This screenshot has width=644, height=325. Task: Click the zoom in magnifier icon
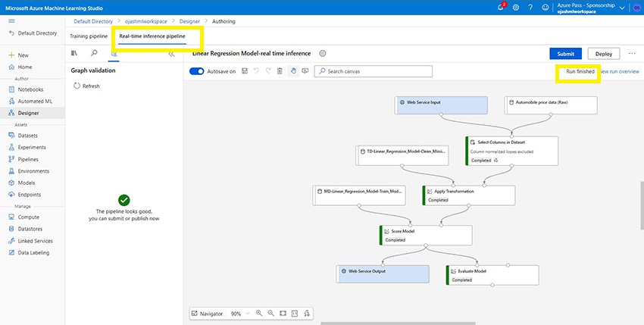click(x=259, y=313)
